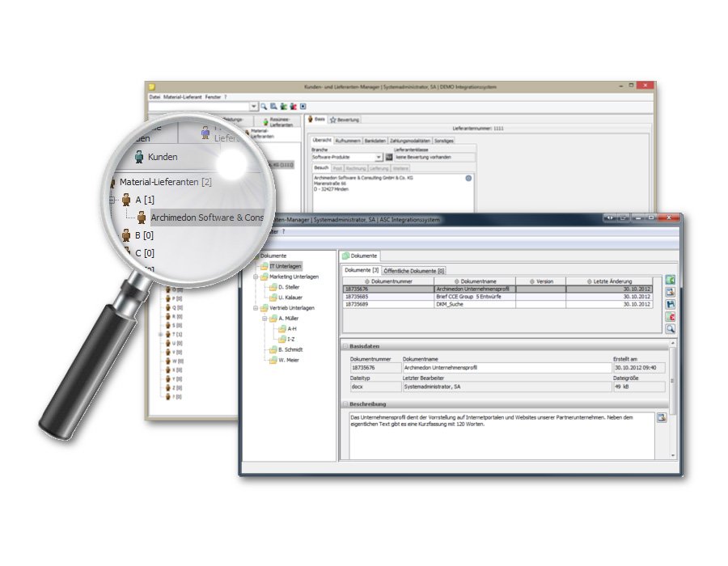Click the save disk icon beside the documents table
The height and width of the screenshot is (566, 728).
[x=670, y=304]
